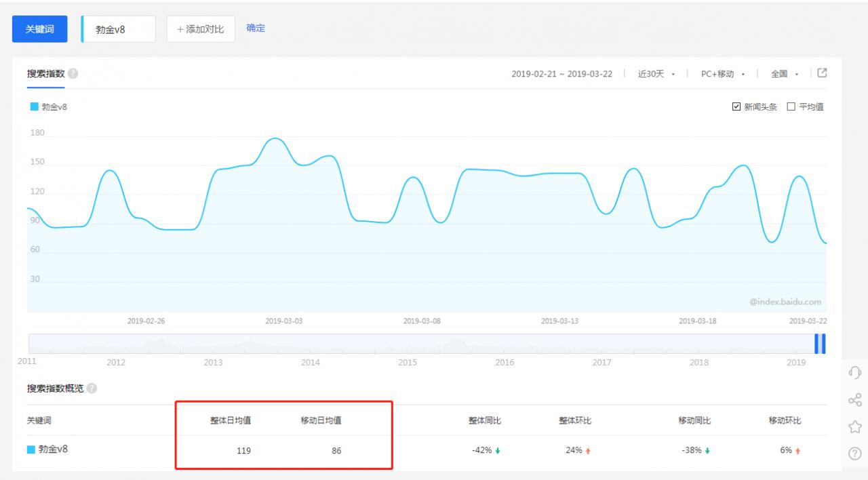Screen dimensions: 868x480
Task: Click the 2016 year label on timeline
Action: [505, 363]
